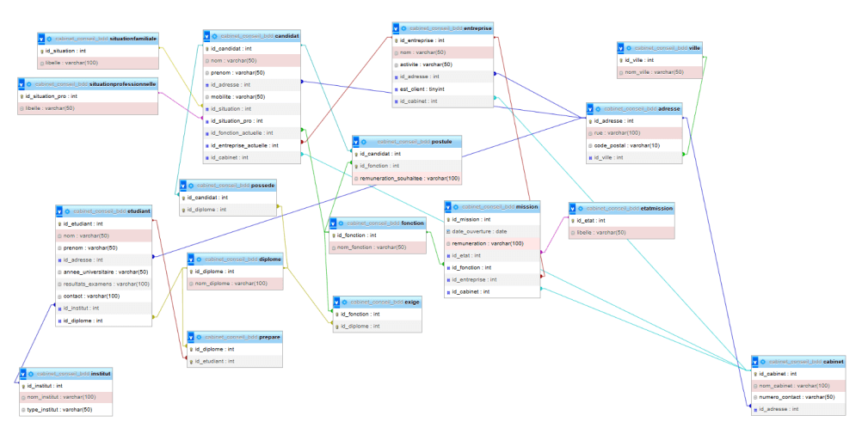Select the remuneration_souhaitee column in postule
Image resolution: width=868 pixels, height=446 pixels.
coord(409,178)
